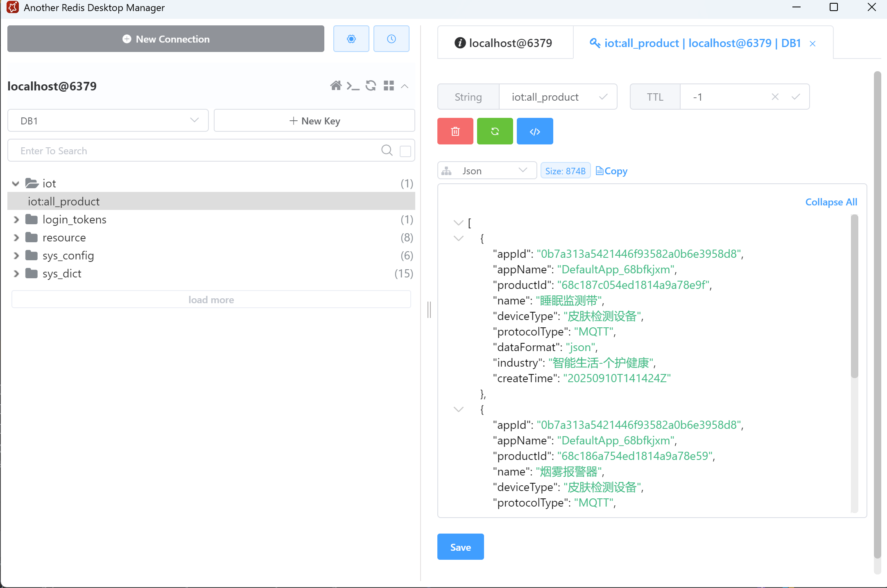The image size is (887, 588).
Task: Open the grid menu icon for localhost@6379
Action: click(x=389, y=86)
